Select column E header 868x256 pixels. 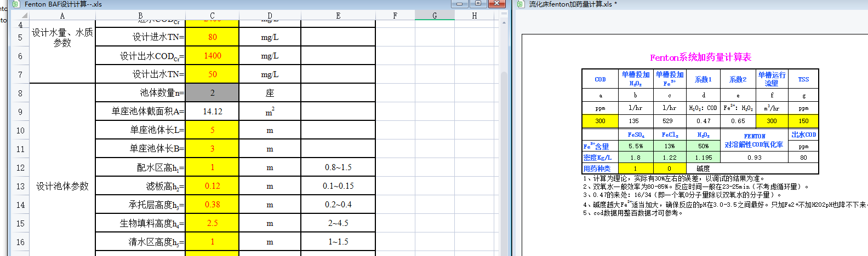pyautogui.click(x=338, y=16)
